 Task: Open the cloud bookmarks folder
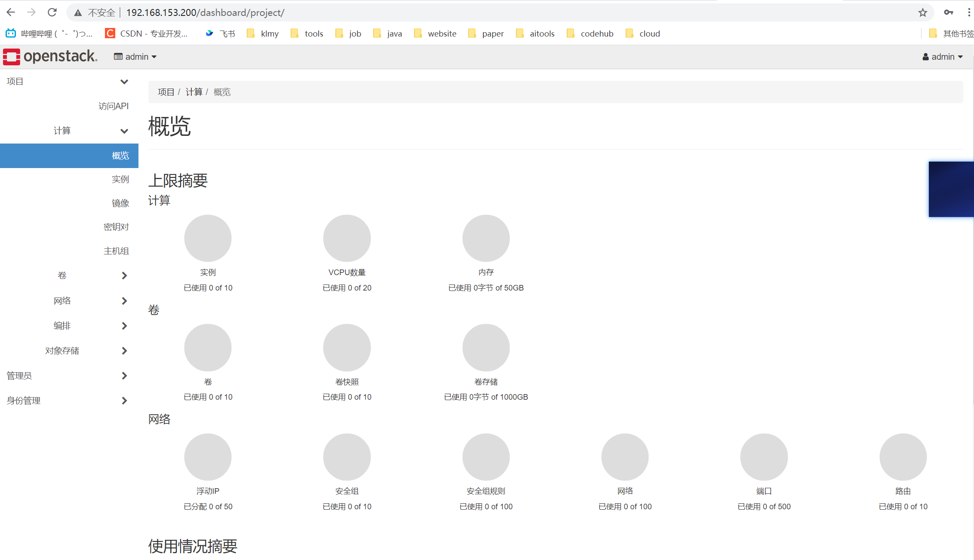(x=642, y=34)
